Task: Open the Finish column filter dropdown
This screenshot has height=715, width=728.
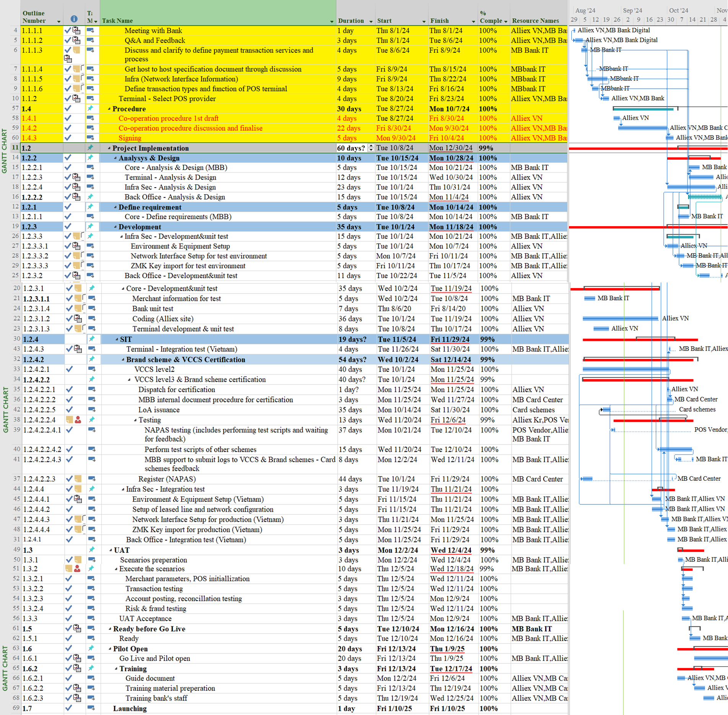Action: [x=473, y=21]
